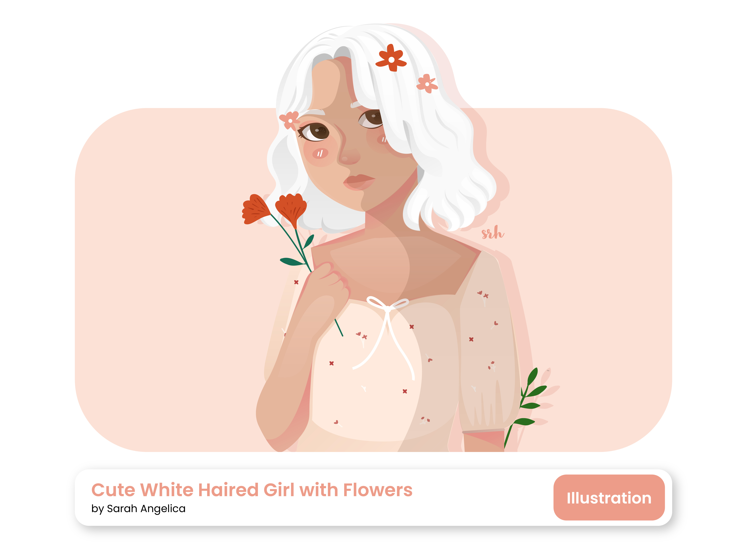Click the clenched hand holding the stems
This screenshot has height=560, width=747.
pos(329,282)
